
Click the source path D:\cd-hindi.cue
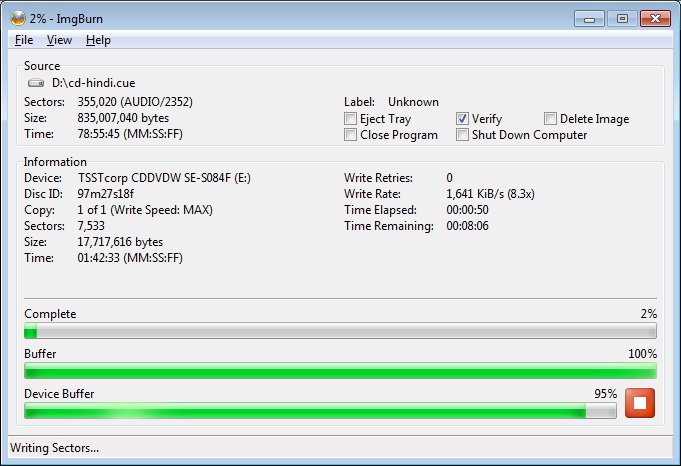coord(93,83)
